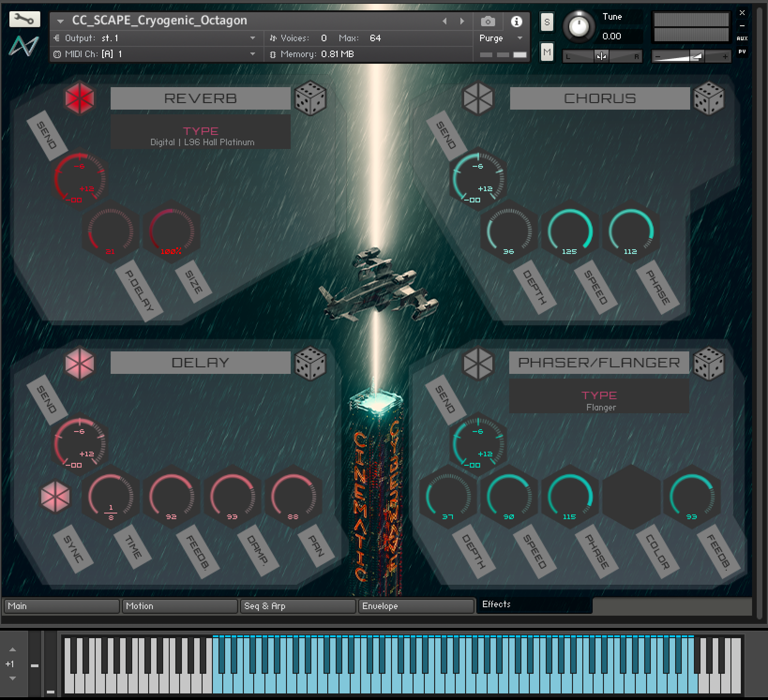Viewport: 768px width, 700px height.
Task: Randomize Reverb with the dice icon
Action: pos(310,98)
